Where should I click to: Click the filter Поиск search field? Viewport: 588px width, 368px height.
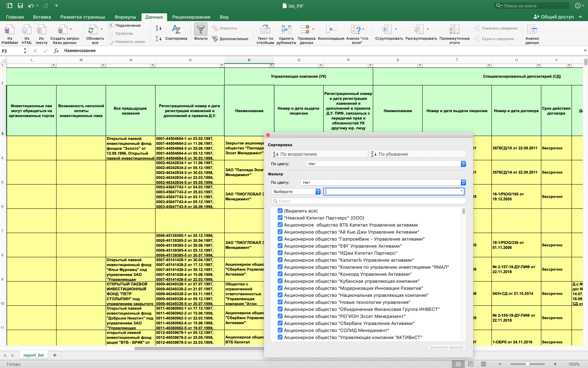coord(368,201)
